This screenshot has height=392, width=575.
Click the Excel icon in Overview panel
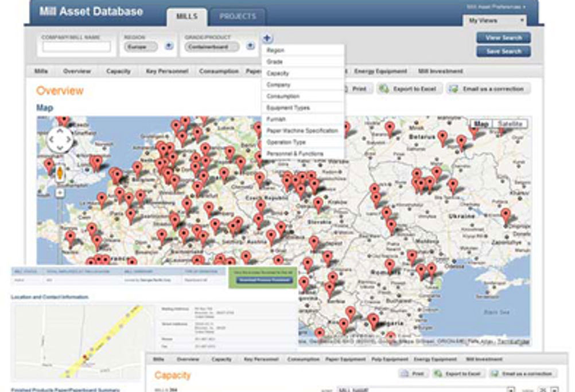click(x=384, y=89)
